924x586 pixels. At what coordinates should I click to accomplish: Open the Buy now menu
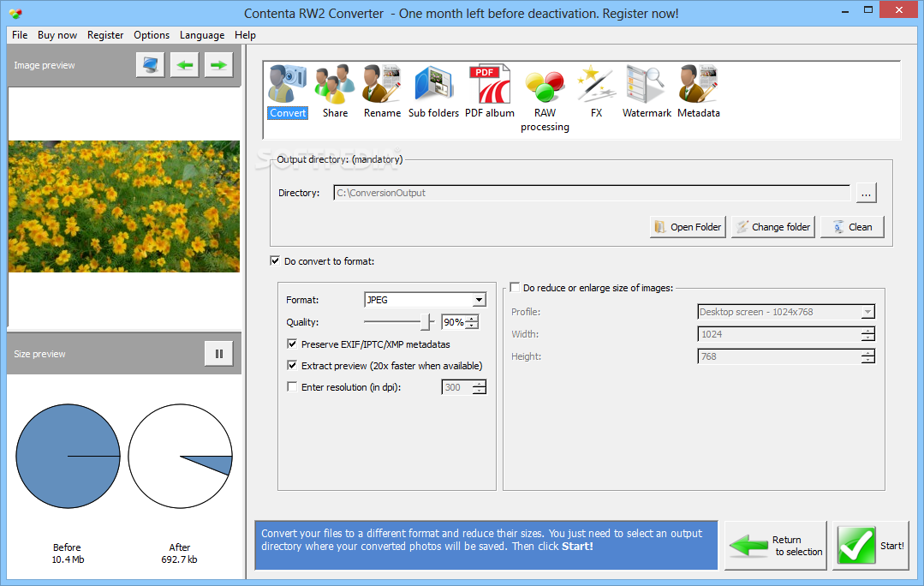pyautogui.click(x=57, y=35)
